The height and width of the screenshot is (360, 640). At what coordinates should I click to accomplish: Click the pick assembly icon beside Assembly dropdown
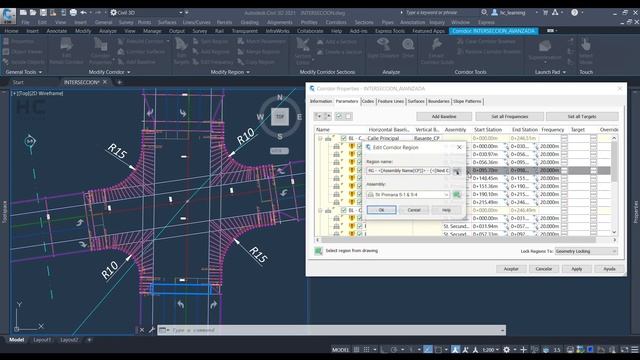point(457,195)
